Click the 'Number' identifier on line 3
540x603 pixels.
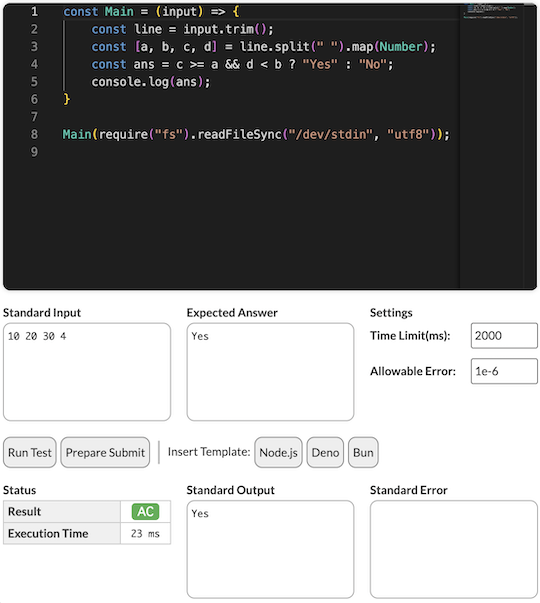pos(401,47)
